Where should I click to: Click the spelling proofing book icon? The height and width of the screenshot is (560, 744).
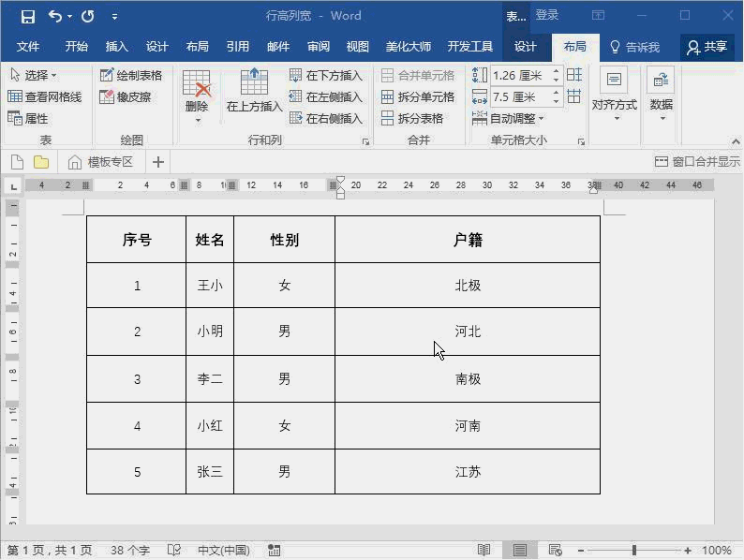174,550
